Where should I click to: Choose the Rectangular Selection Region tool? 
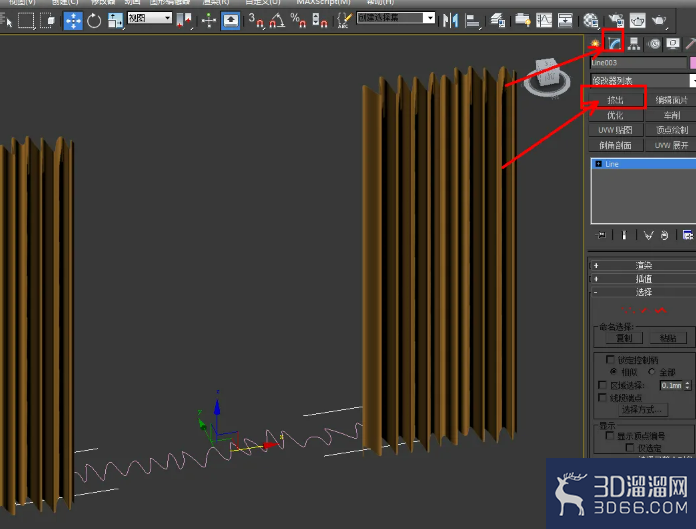[x=26, y=21]
